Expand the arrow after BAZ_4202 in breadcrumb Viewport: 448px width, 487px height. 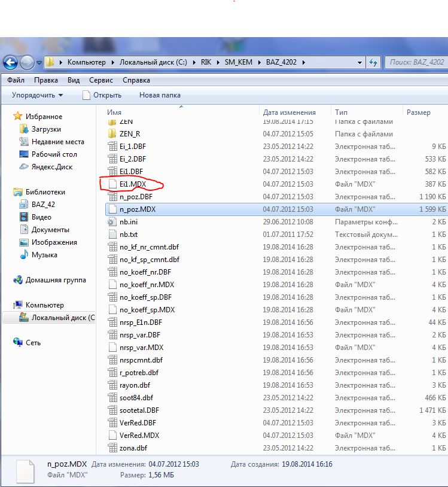tap(304, 62)
